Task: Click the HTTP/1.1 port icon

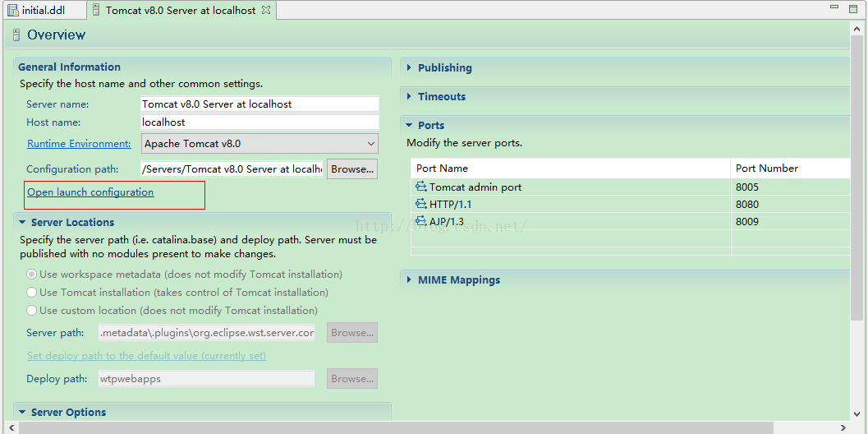Action: (421, 205)
